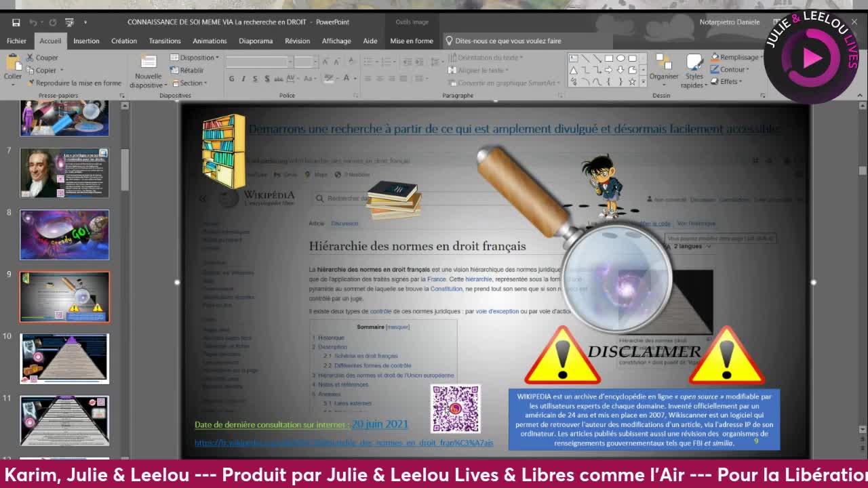Screen dimensions: 868x488
Task: Apply italic with the I icon
Action: click(x=243, y=79)
